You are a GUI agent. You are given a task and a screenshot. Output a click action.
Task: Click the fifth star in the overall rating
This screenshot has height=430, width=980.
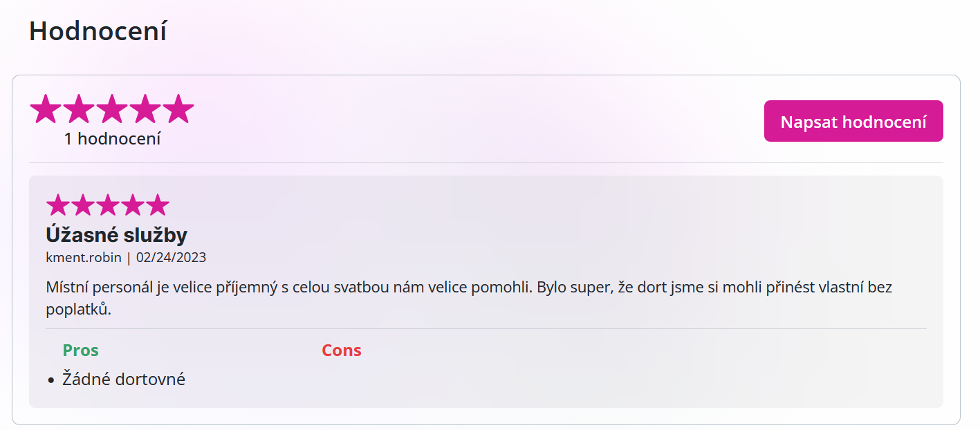[x=178, y=109]
